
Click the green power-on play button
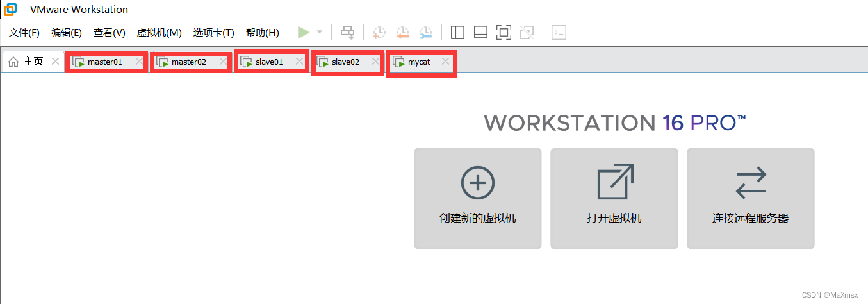click(x=304, y=32)
